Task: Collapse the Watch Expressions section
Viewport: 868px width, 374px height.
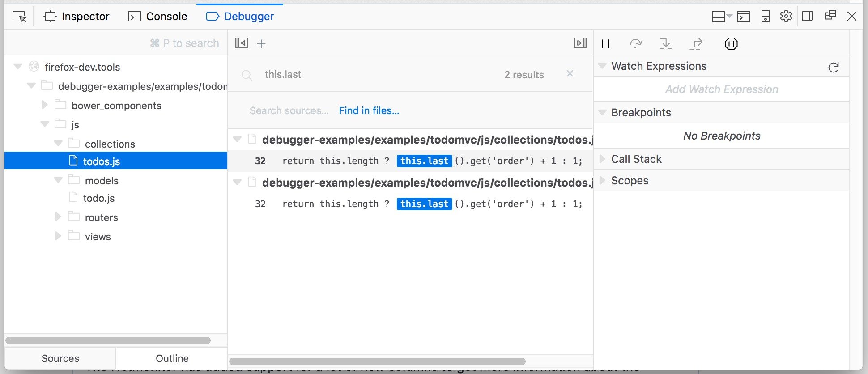Action: coord(602,66)
